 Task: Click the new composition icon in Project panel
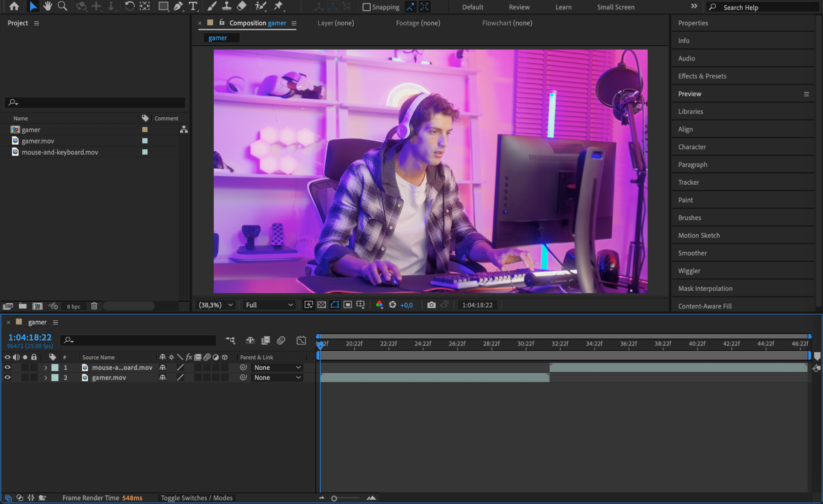[x=37, y=306]
